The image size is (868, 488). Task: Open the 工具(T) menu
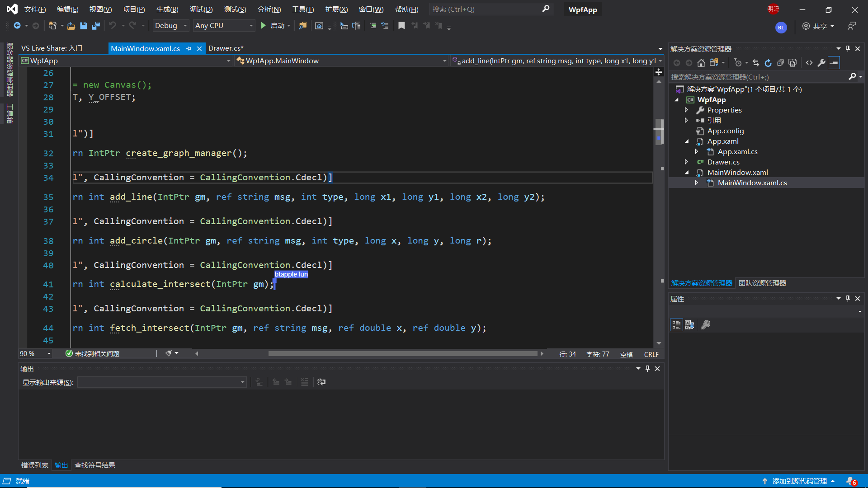[x=303, y=9]
